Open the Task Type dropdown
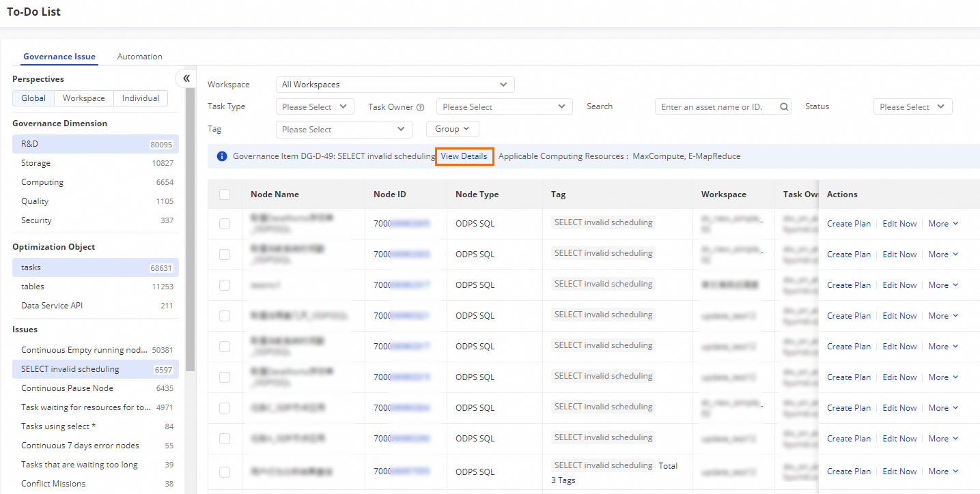980x494 pixels. point(315,107)
